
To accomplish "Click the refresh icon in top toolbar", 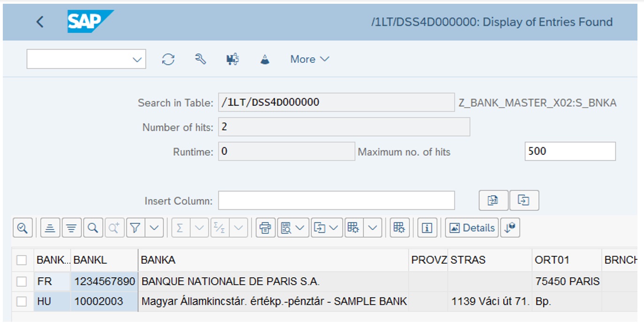I will click(168, 59).
